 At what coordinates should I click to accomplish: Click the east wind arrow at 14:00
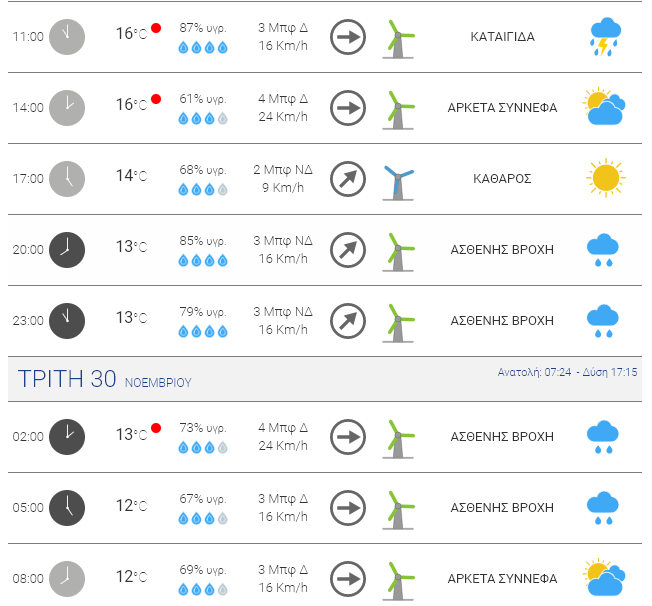(x=348, y=108)
